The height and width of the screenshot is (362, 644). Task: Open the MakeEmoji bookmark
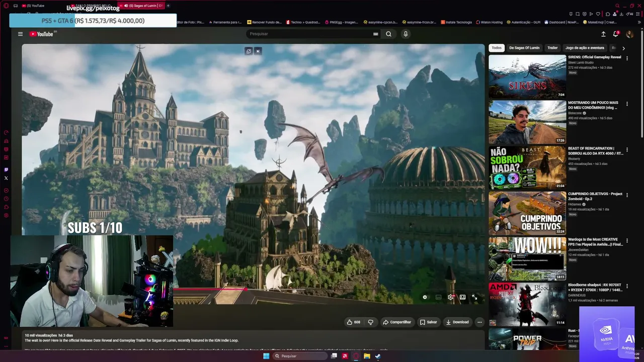(600, 22)
